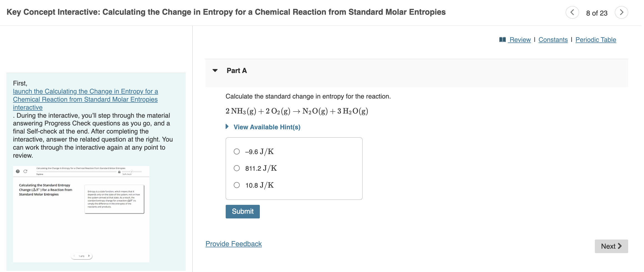Select the –9.6 J/K answer option
This screenshot has height=272, width=644.
[x=237, y=152]
